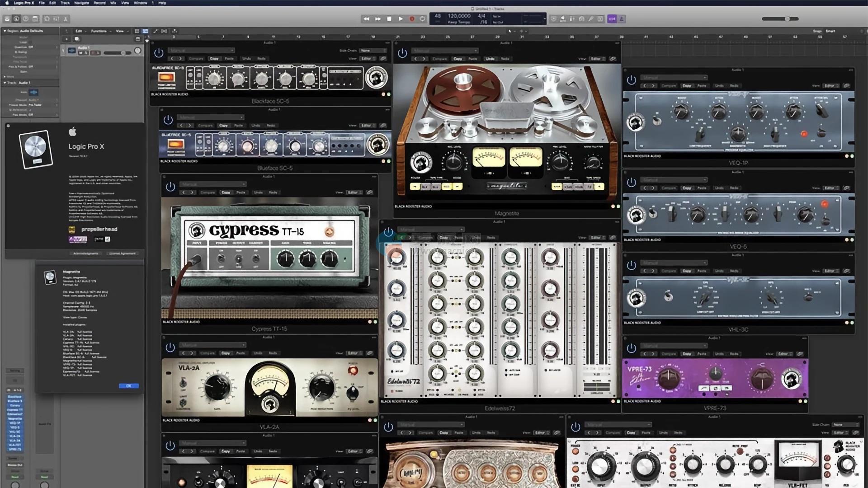
Task: Click the orange lamp on Cypress TT-15
Action: pos(329,232)
